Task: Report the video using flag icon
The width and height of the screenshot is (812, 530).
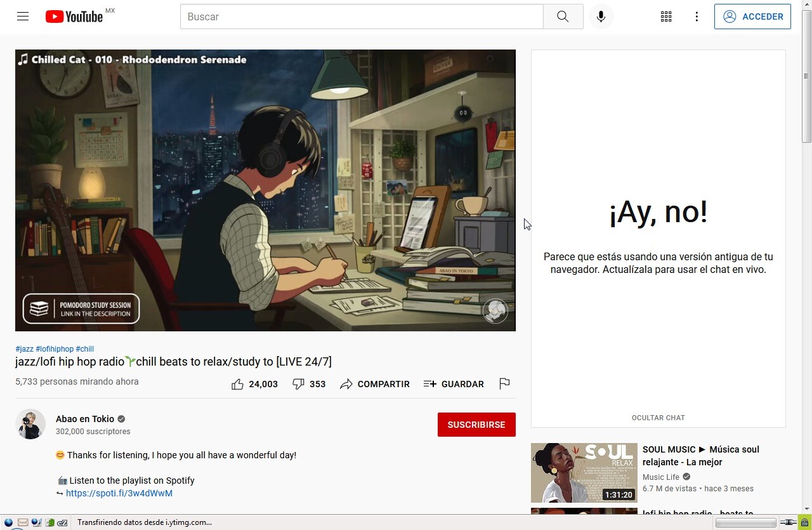Action: [x=504, y=383]
